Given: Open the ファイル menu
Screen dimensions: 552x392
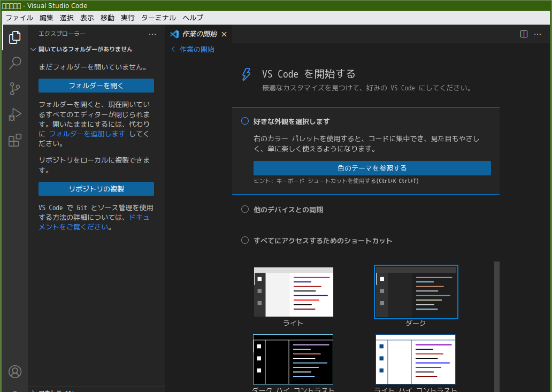Looking at the screenshot, I should pyautogui.click(x=19, y=18).
